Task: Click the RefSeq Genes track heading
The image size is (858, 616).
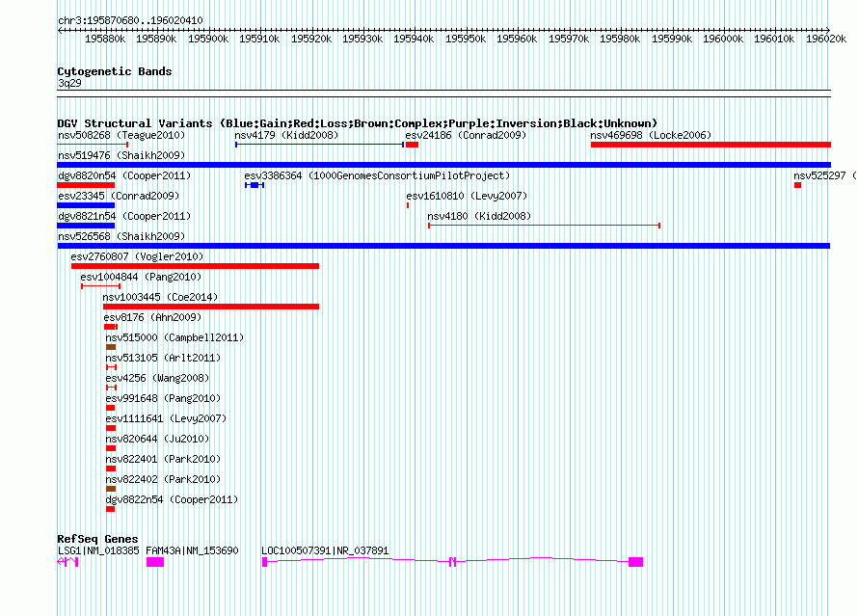Action: pyautogui.click(x=97, y=539)
